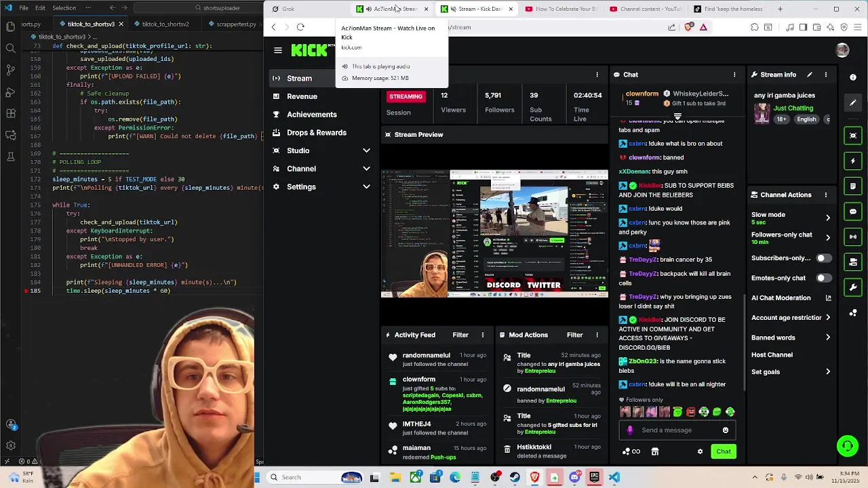Open VS Code Extensions icon
The image size is (868, 488).
(10, 113)
